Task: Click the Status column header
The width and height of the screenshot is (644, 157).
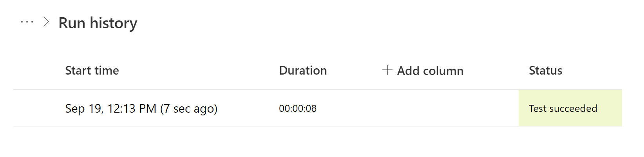Action: pos(545,71)
